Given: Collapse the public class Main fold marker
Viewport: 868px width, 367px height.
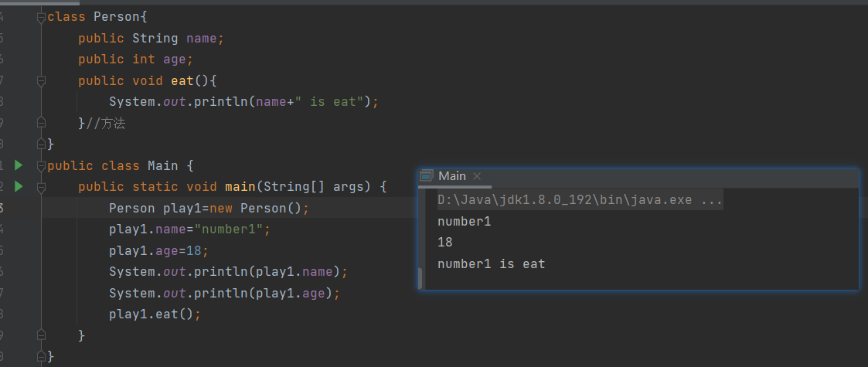Looking at the screenshot, I should pyautogui.click(x=41, y=165).
